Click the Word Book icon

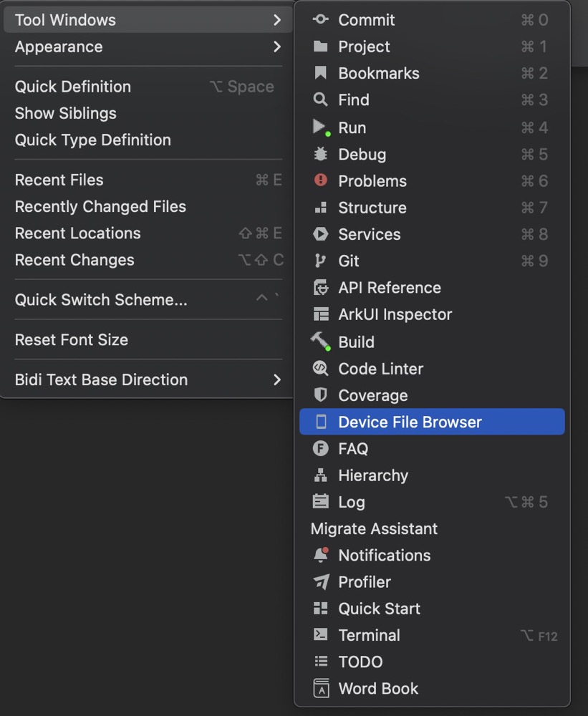pos(321,688)
